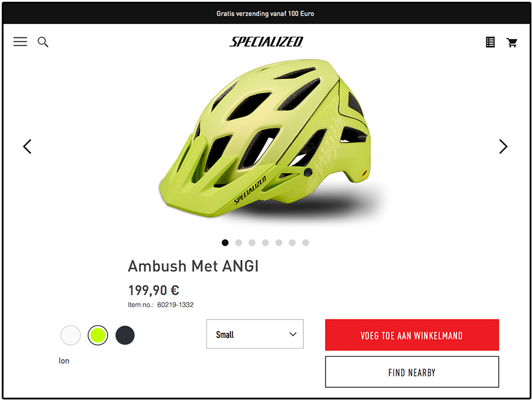Select the white helmet color
The width and height of the screenshot is (532, 400).
tap(71, 335)
